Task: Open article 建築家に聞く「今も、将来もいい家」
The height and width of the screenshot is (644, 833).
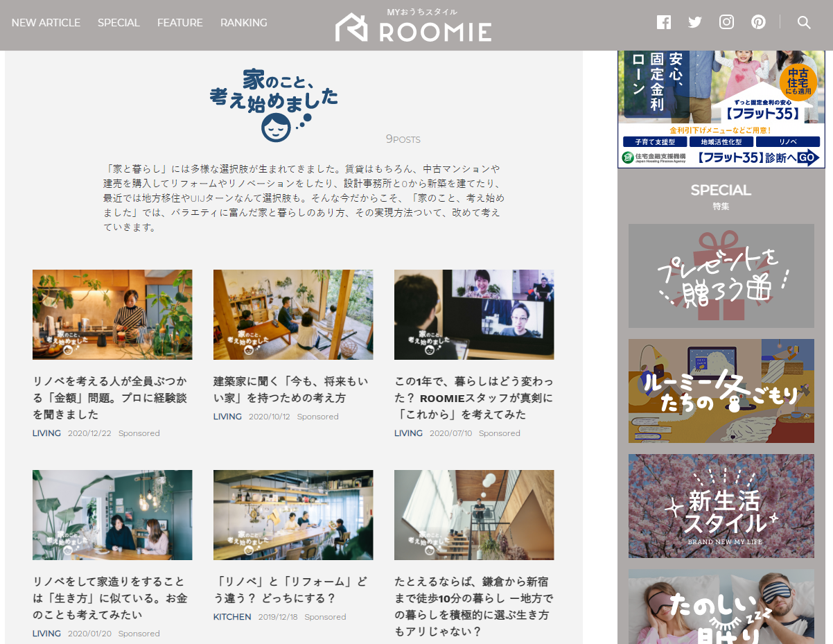Action: pos(291,390)
